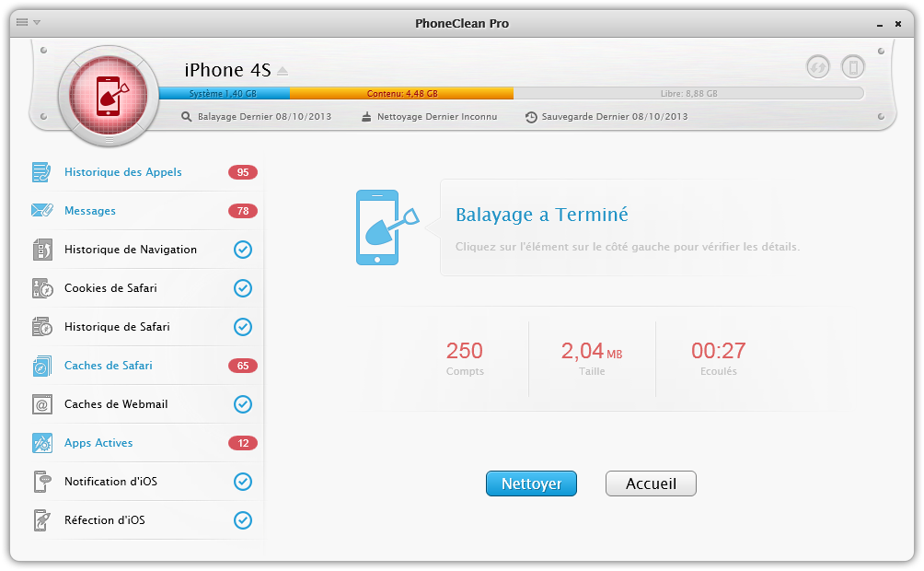Click the gray Libre 8,88 GB storage segment

(x=689, y=93)
